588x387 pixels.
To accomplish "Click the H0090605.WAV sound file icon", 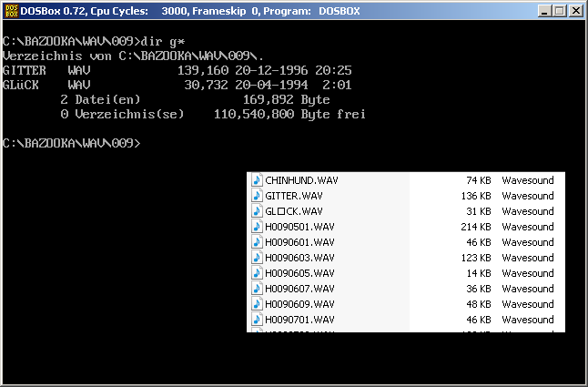I will pyautogui.click(x=257, y=273).
